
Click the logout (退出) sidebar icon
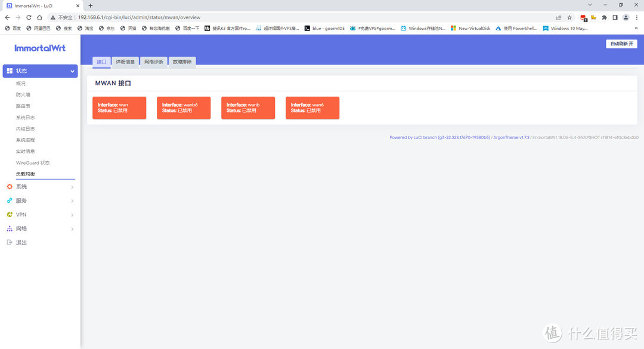[x=10, y=242]
